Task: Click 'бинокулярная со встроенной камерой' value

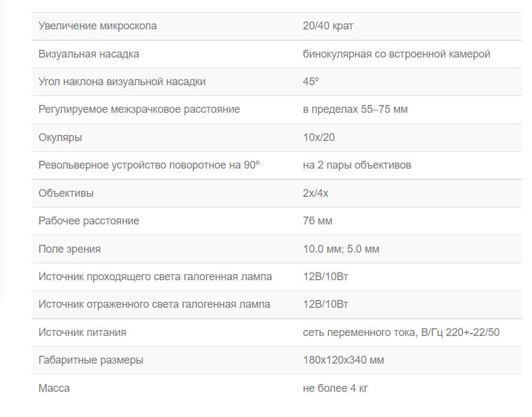Action: click(396, 54)
